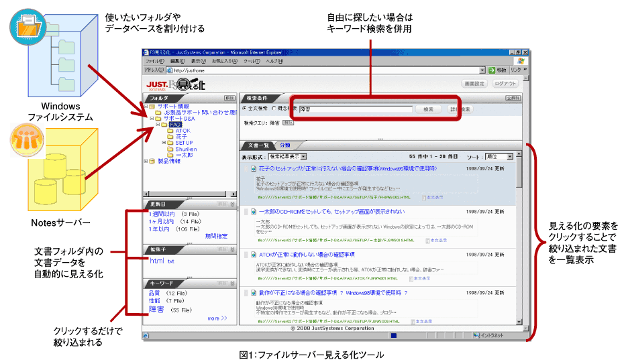Click the サポート情報 database icon
This screenshot has width=622, height=364.
(152, 107)
